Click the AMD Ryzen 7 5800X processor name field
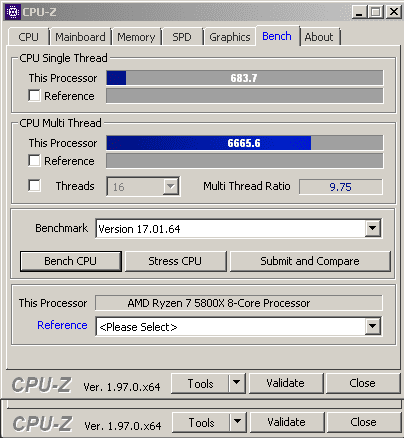This screenshot has height=438, width=404. (x=239, y=303)
